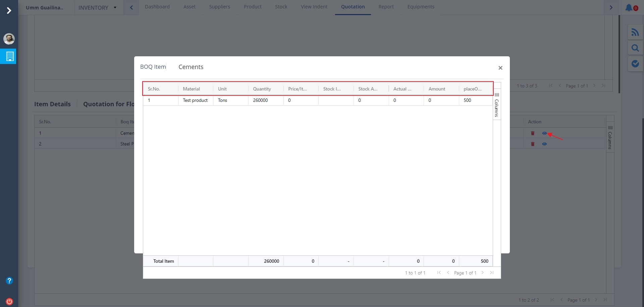Delete the Cement row with trash icon

533,133
